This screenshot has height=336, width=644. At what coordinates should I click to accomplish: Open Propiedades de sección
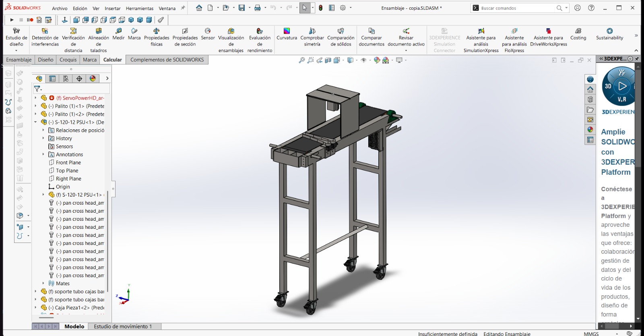[x=185, y=37]
